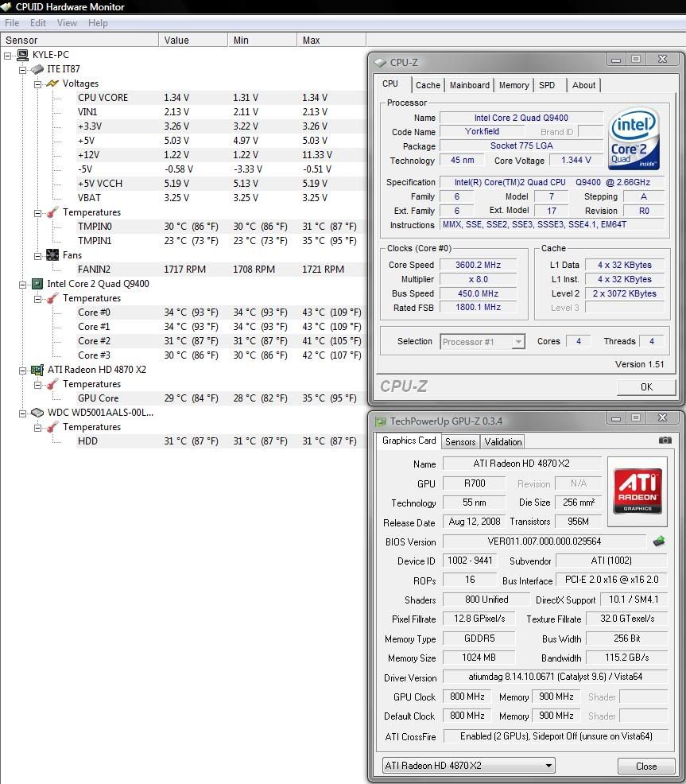The width and height of the screenshot is (686, 784).
Task: Open the File menu in Hardware Monitor
Action: tap(11, 23)
